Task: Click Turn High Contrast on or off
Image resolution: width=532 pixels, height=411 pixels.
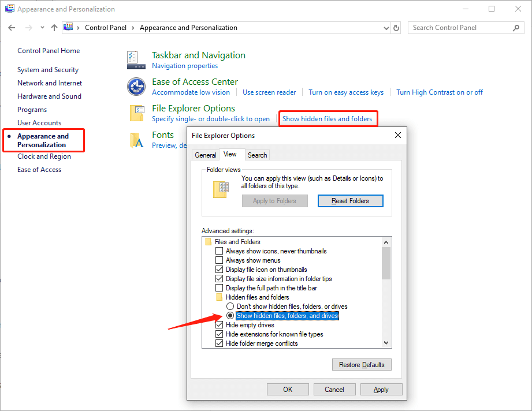Action: [x=440, y=92]
